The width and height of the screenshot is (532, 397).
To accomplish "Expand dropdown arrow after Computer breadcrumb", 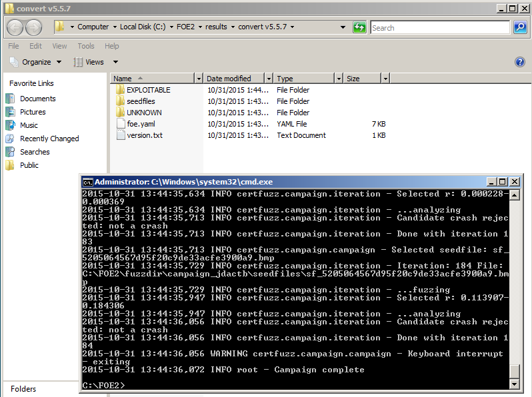I will click(115, 27).
